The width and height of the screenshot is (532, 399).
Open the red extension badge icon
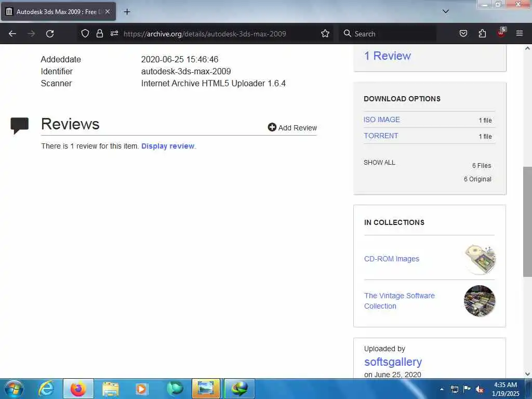coord(501,32)
